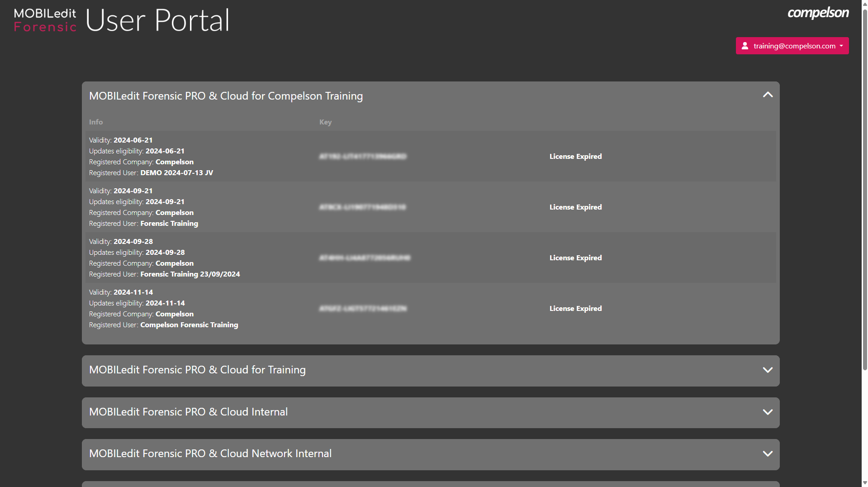Expand the PRO & Cloud for Training chevron
The width and height of the screenshot is (868, 487).
point(768,370)
